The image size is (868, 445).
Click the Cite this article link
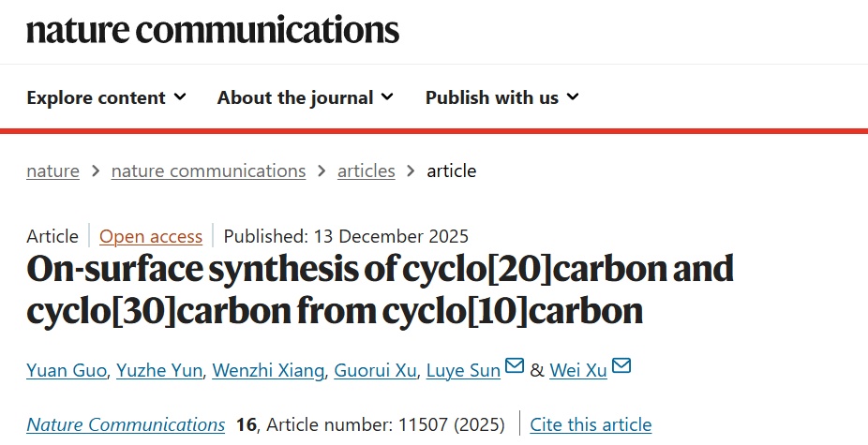point(591,424)
